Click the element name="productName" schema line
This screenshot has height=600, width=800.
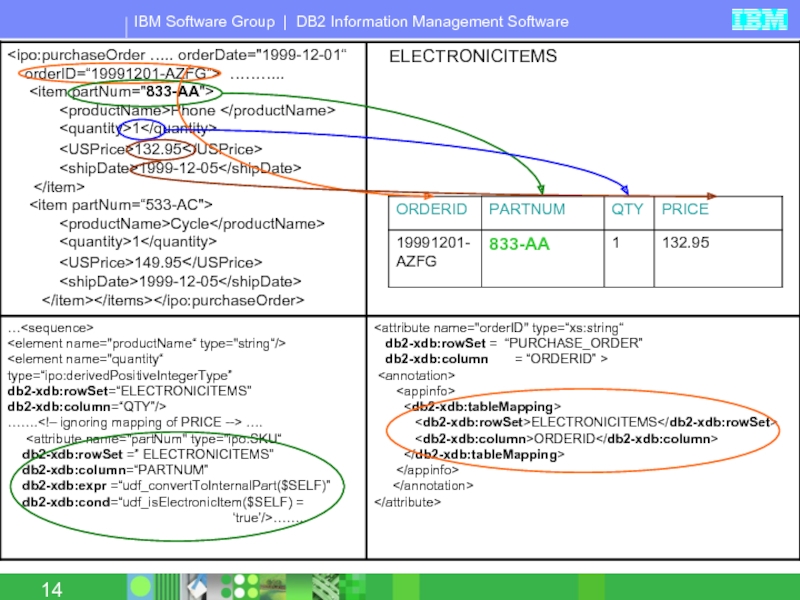tap(146, 343)
